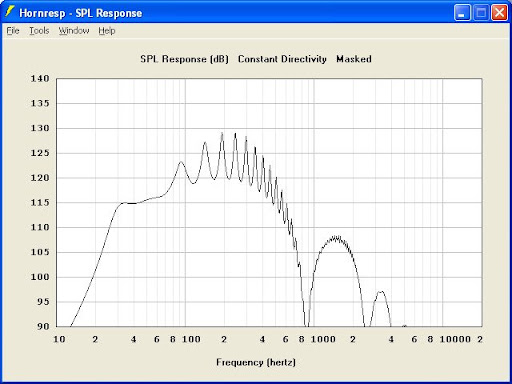The image size is (512, 384).
Task: Close the Hornresp SPL Response window
Action: (499, 13)
